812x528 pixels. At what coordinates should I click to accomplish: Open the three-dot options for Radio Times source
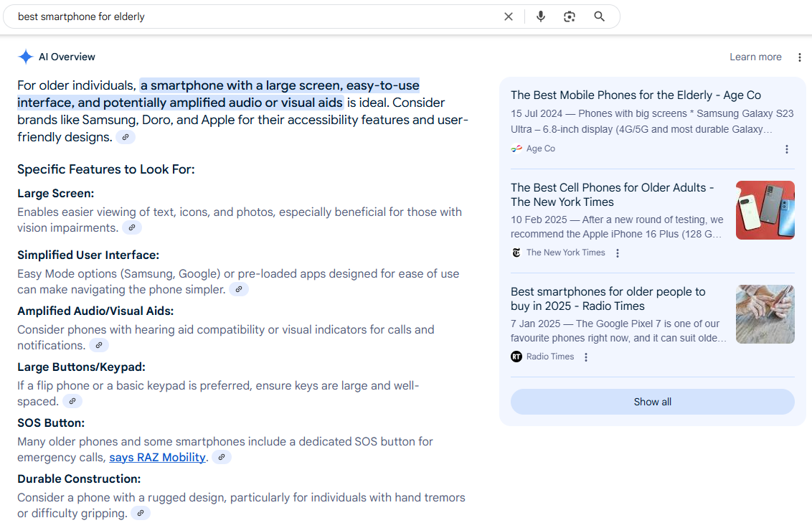tap(586, 357)
